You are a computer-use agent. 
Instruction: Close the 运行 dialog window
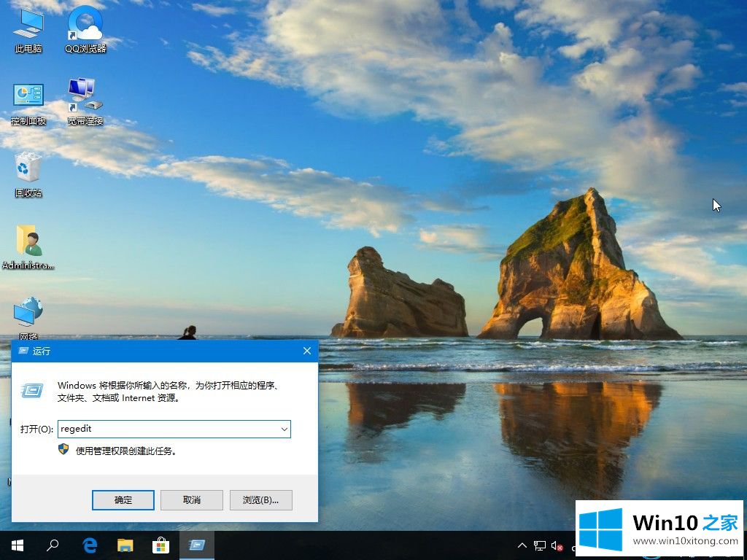pos(307,351)
